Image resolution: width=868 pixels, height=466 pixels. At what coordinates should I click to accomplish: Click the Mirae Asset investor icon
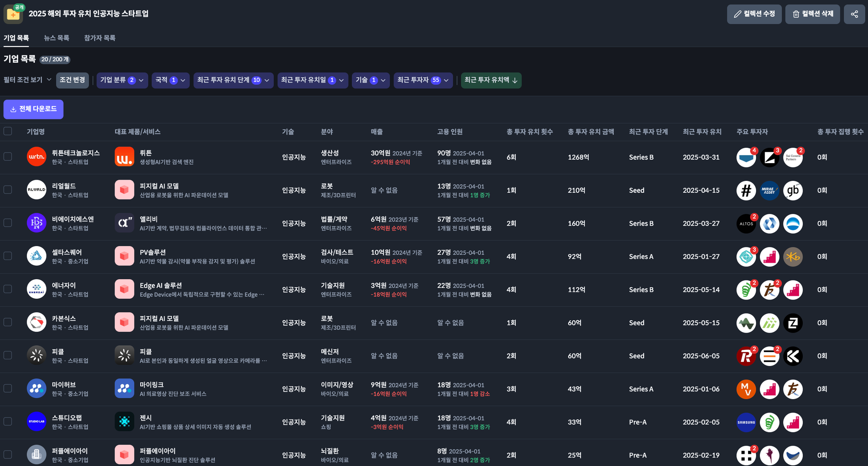click(769, 190)
